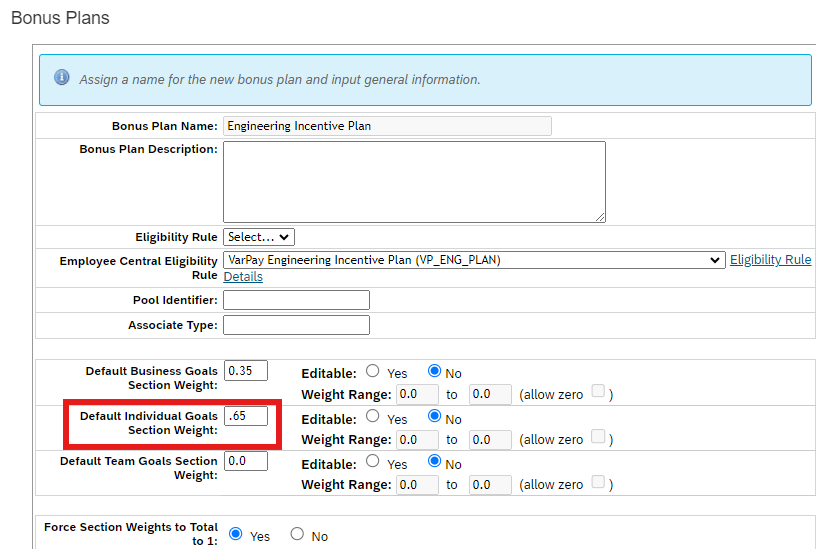
Task: Select Yes for Force Section Weights to Total
Action: pyautogui.click(x=236, y=534)
